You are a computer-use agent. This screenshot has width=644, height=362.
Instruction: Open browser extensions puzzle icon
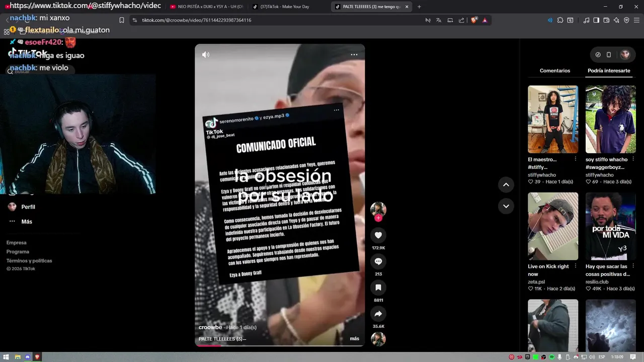pyautogui.click(x=560, y=20)
